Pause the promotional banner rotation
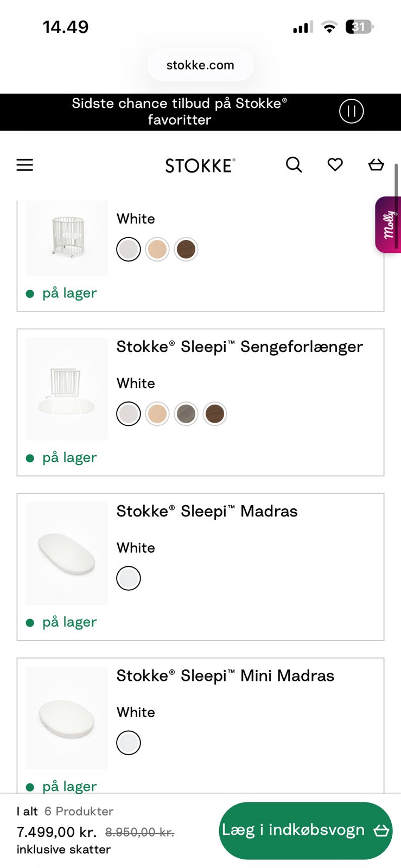This screenshot has width=401, height=868. [x=351, y=111]
